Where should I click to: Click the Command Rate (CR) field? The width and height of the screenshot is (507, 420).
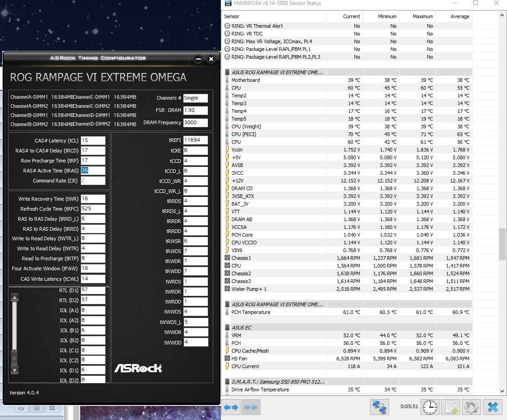pyautogui.click(x=93, y=180)
